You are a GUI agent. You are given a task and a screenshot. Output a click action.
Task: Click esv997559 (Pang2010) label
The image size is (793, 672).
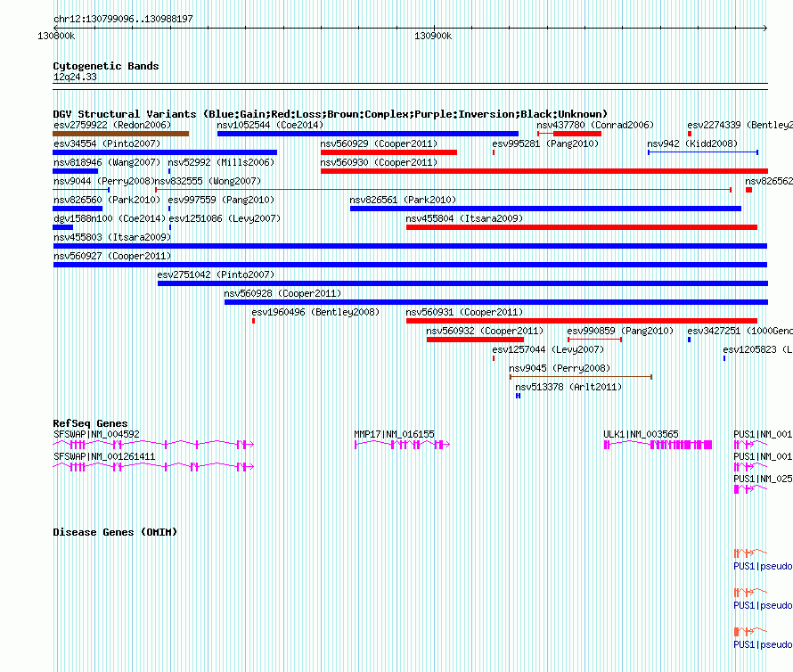221,200
